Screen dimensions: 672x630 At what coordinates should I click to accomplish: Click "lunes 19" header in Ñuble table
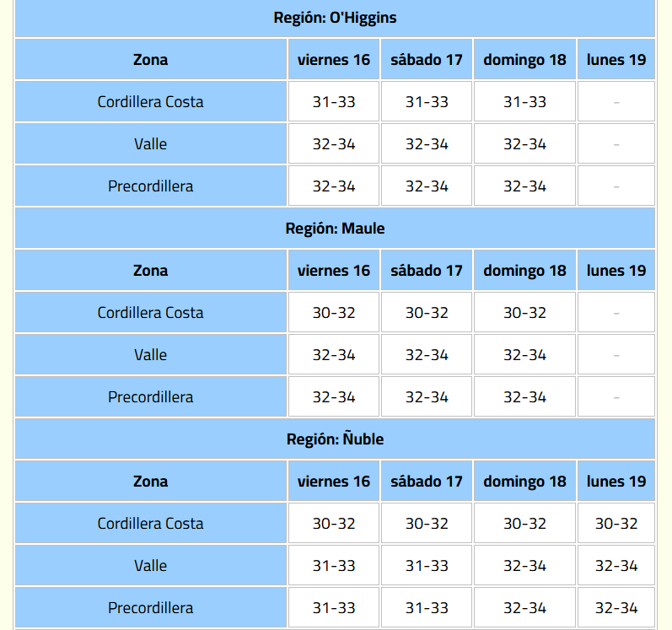tap(616, 482)
